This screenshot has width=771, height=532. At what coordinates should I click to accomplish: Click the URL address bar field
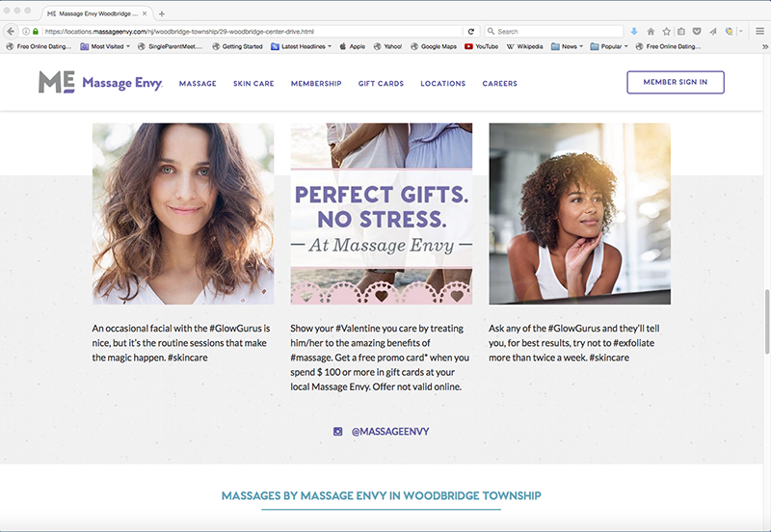[251, 32]
